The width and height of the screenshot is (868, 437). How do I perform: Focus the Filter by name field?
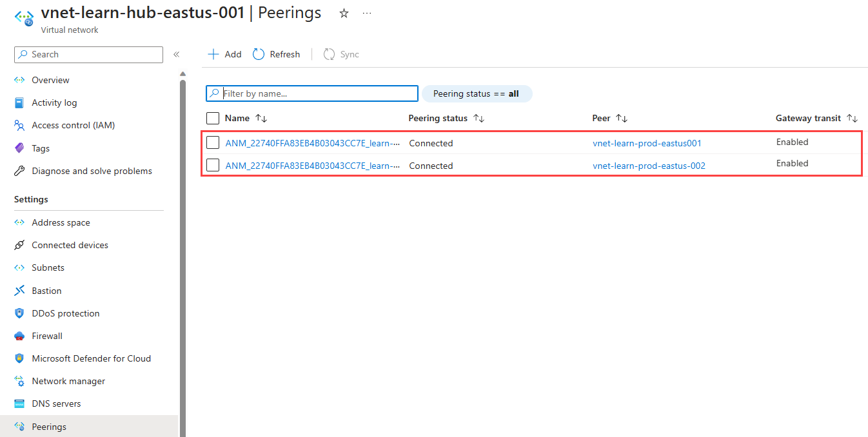(x=312, y=93)
